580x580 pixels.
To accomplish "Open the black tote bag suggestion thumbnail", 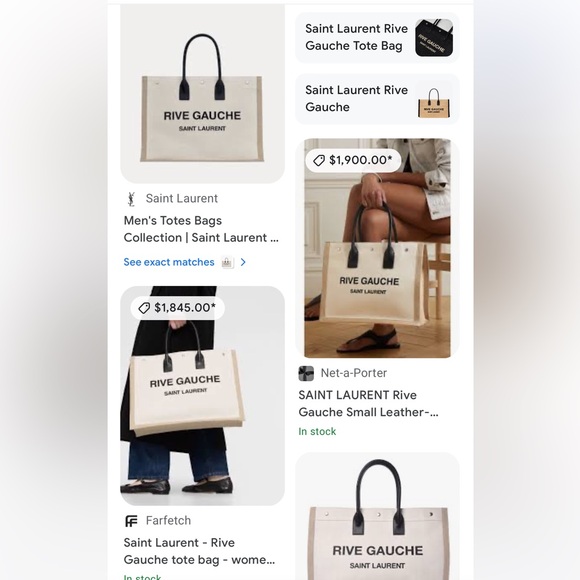I will pos(434,38).
